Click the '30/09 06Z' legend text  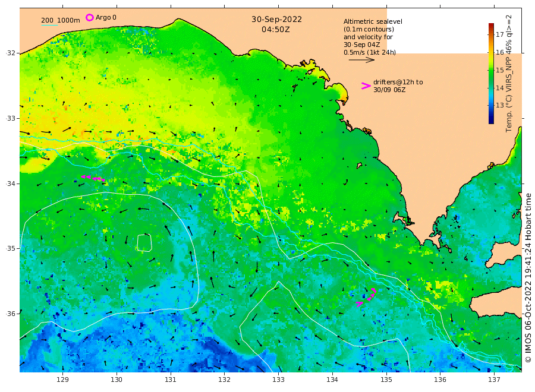[389, 90]
